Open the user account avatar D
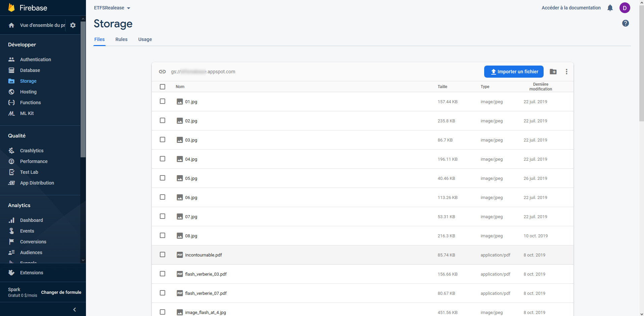Image resolution: width=644 pixels, height=316 pixels. [x=625, y=8]
